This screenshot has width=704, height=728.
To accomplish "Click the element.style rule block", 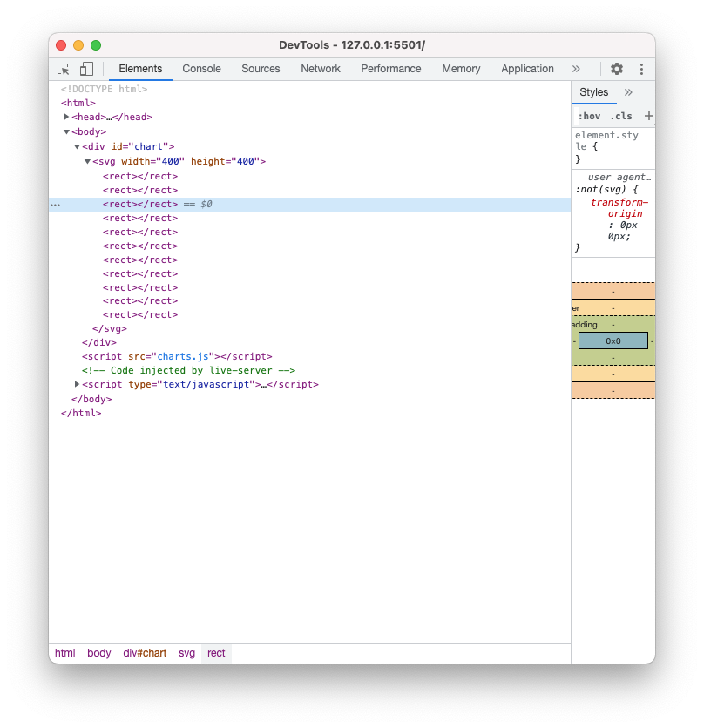I will [x=613, y=147].
